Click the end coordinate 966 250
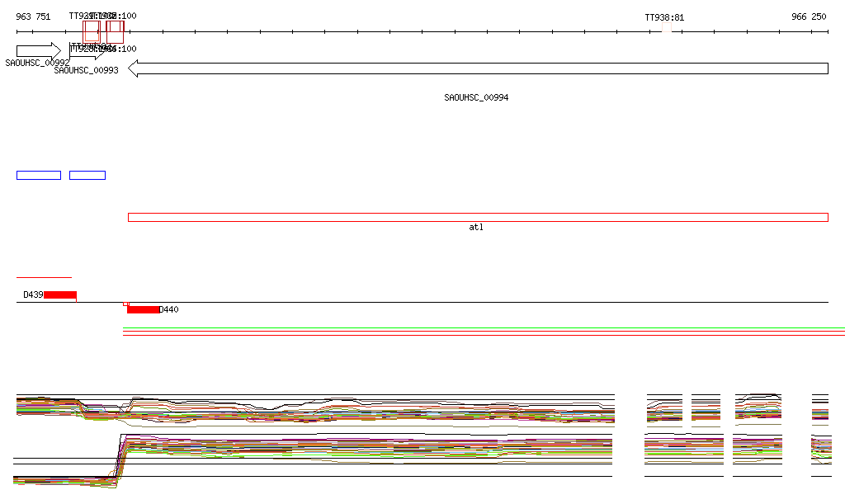 coord(809,16)
